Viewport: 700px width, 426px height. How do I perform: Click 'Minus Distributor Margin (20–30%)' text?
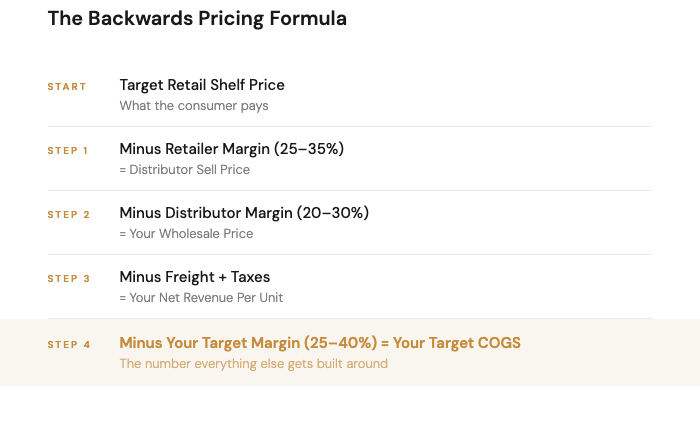pyautogui.click(x=244, y=213)
